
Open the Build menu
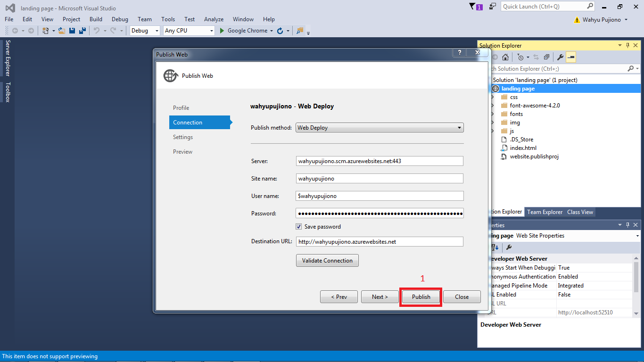pyautogui.click(x=96, y=19)
